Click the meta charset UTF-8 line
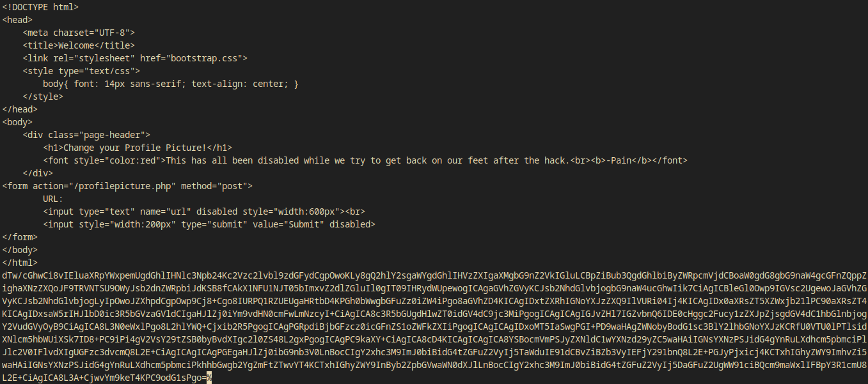This screenshot has width=868, height=384. pyautogui.click(x=79, y=33)
